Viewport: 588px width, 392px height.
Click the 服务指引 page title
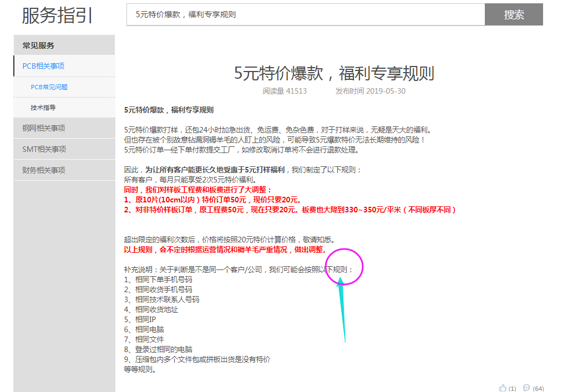pos(57,16)
